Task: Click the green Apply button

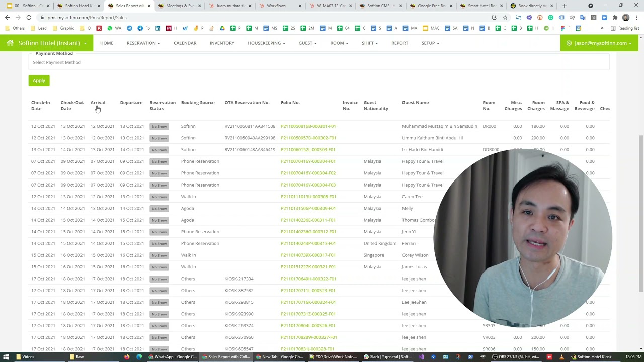Action: tap(39, 80)
